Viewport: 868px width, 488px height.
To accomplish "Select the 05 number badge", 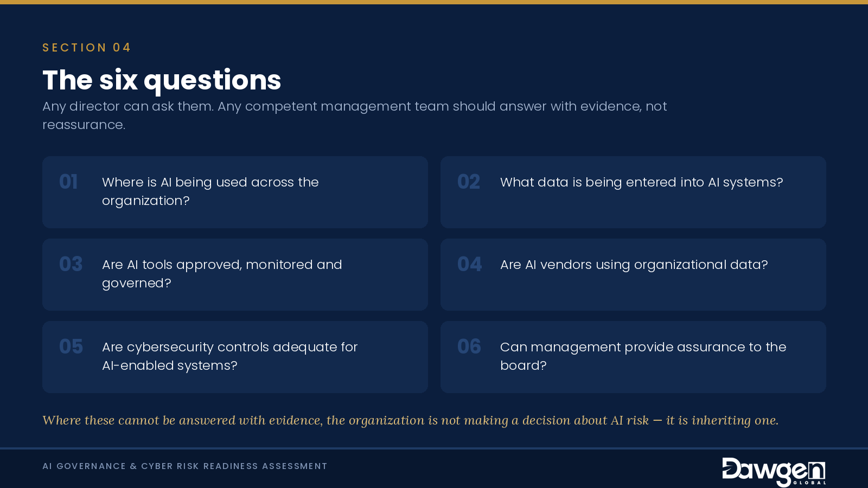I will pyautogui.click(x=71, y=346).
